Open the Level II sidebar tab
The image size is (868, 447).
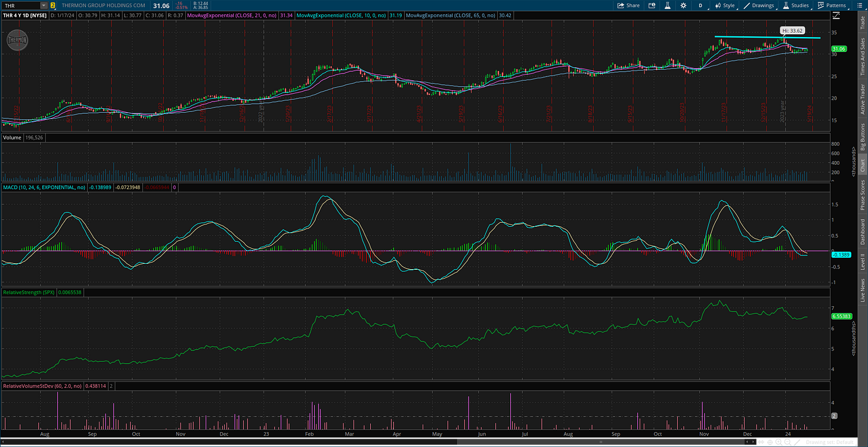(x=862, y=261)
